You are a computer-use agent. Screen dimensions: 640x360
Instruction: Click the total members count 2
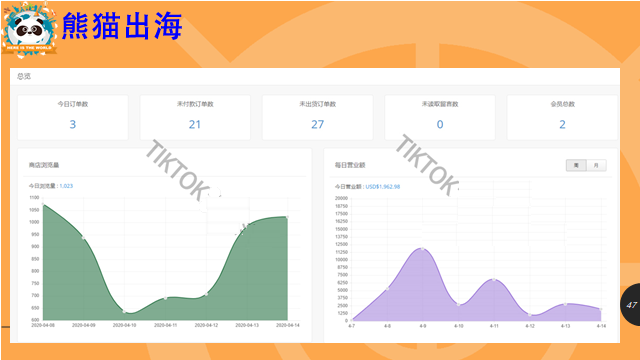tap(562, 124)
